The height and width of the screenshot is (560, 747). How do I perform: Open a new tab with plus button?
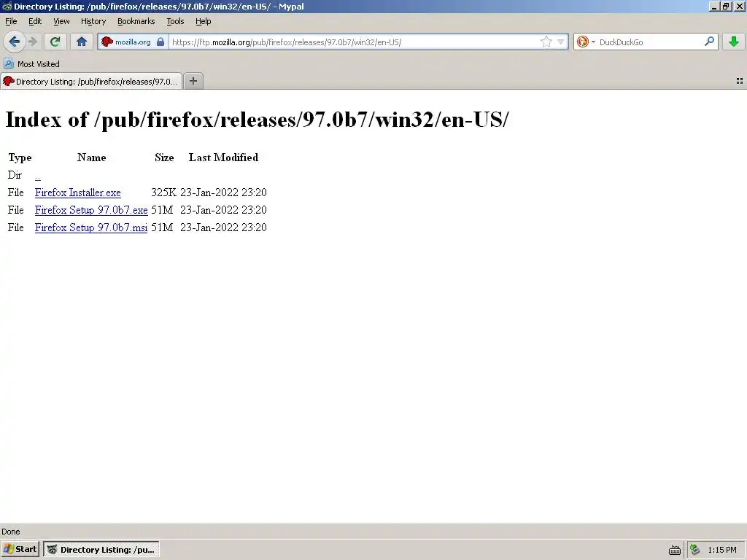193,81
